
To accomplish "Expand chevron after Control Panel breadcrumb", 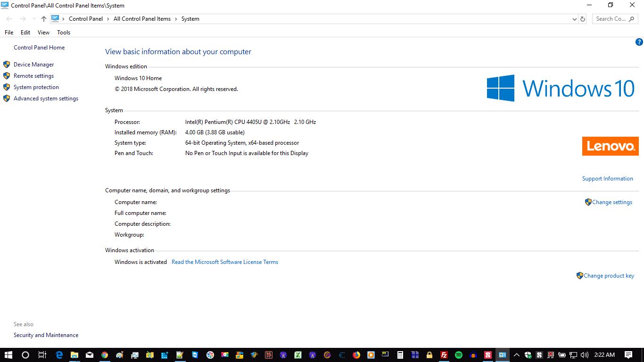I will coord(108,19).
